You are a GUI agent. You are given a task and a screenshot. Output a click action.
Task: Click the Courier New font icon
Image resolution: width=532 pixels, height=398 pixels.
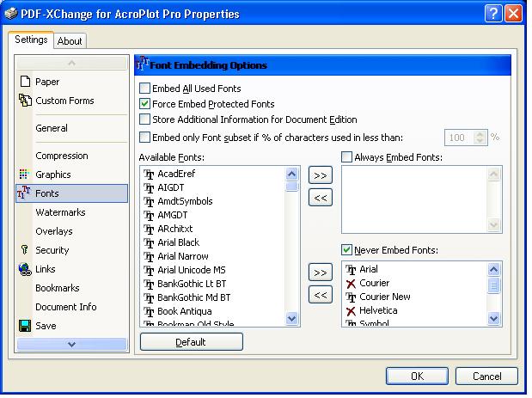click(x=351, y=297)
